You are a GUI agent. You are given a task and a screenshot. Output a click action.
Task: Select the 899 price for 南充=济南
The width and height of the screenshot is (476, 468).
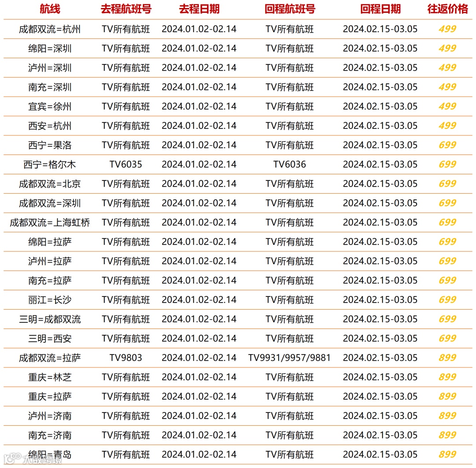[x=447, y=435]
